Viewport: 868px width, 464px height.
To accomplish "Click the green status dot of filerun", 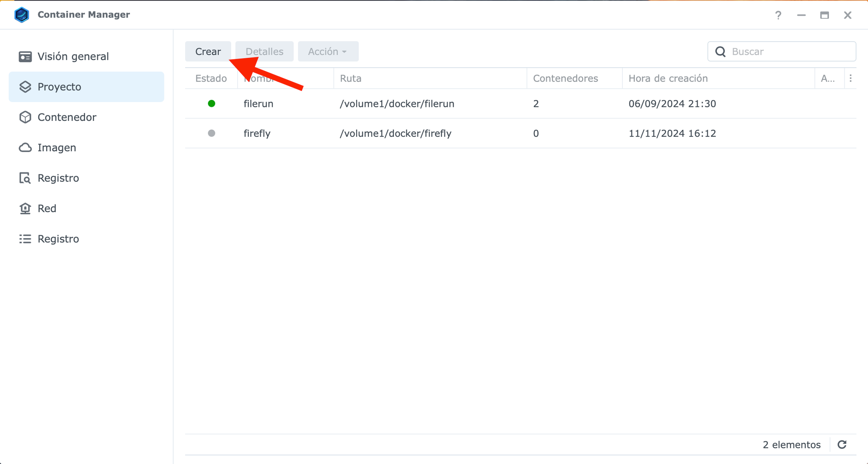I will (211, 103).
